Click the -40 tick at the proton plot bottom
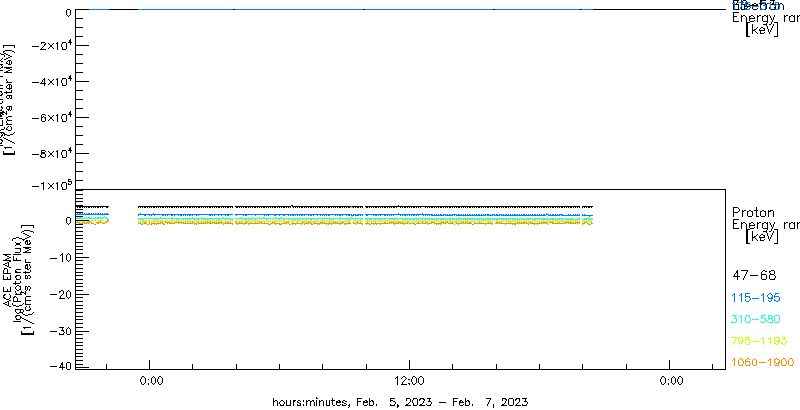Screen dimensions: 800x410 60,366
